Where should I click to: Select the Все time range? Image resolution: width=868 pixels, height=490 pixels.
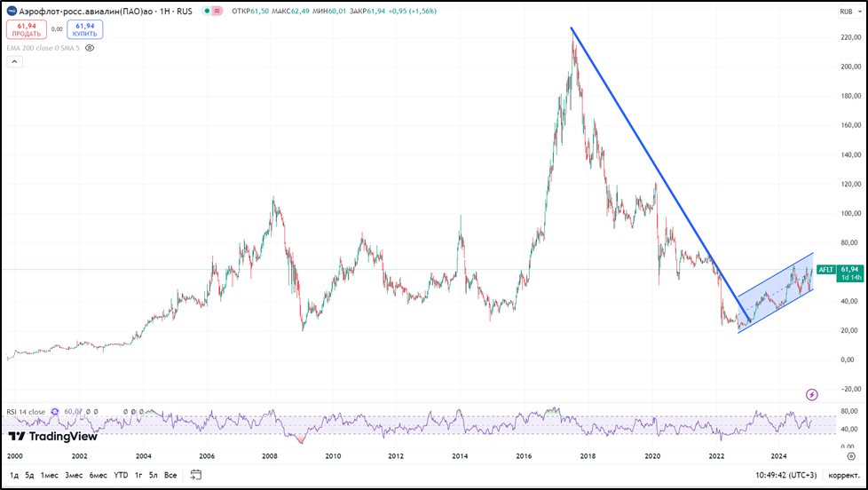click(170, 475)
